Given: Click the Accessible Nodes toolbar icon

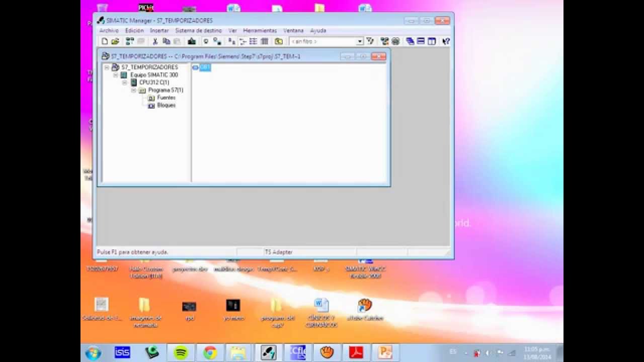Looking at the screenshot, I should pyautogui.click(x=130, y=41).
